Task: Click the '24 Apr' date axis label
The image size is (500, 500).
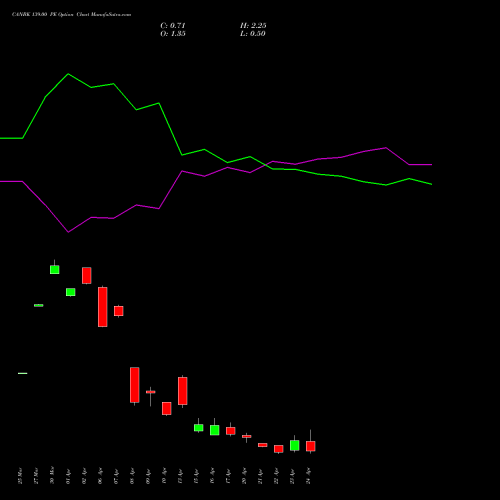Action: pyautogui.click(x=308, y=476)
